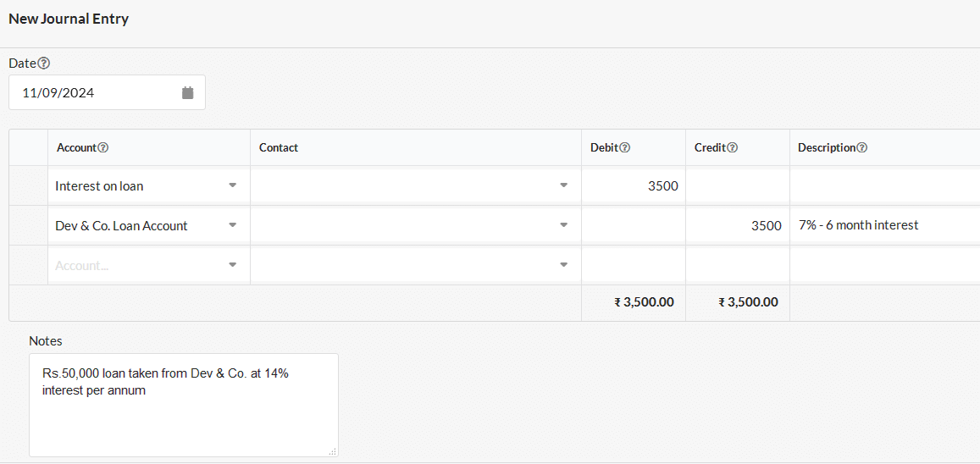Show help for the Credit column

[734, 147]
